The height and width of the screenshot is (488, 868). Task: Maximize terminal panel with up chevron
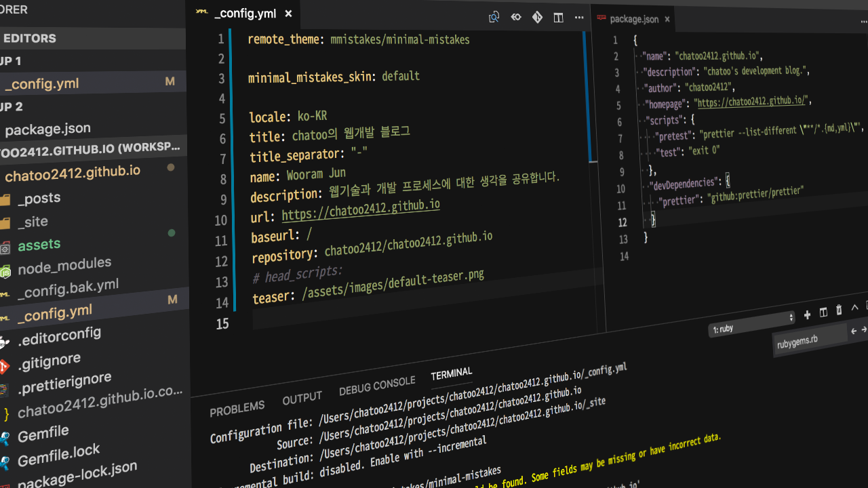(854, 308)
